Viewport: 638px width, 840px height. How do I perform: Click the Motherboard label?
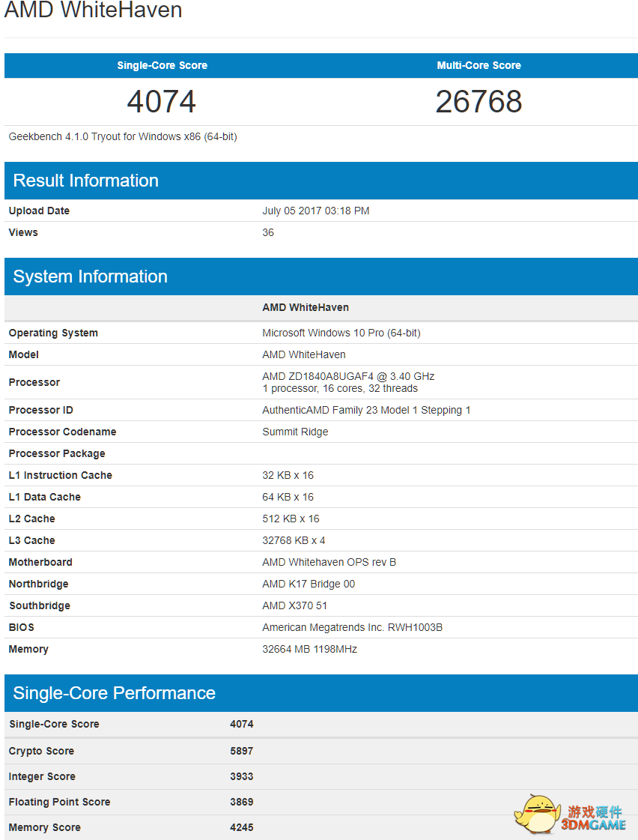(x=40, y=562)
